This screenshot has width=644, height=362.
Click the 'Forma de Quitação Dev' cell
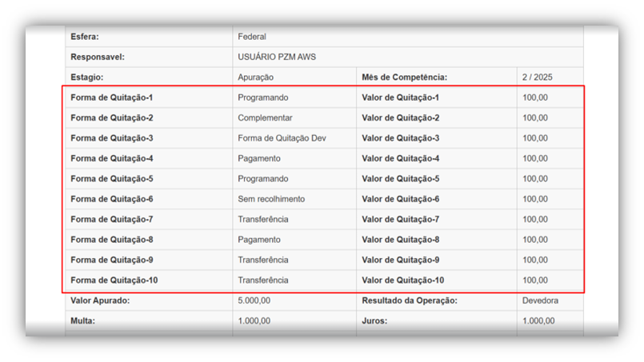(282, 138)
